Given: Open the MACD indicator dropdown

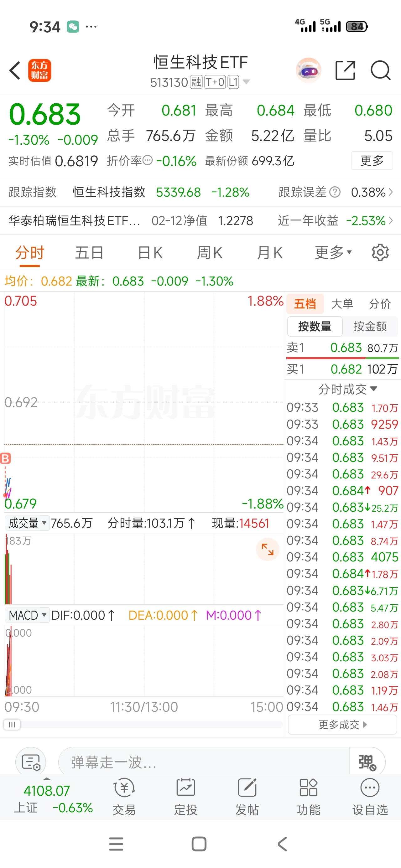Looking at the screenshot, I should [27, 615].
